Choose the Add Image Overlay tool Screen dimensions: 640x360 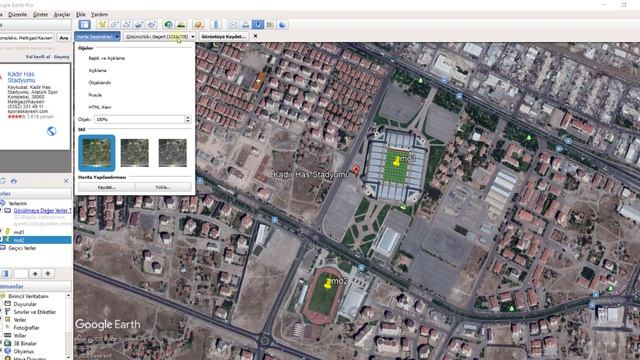(x=139, y=24)
